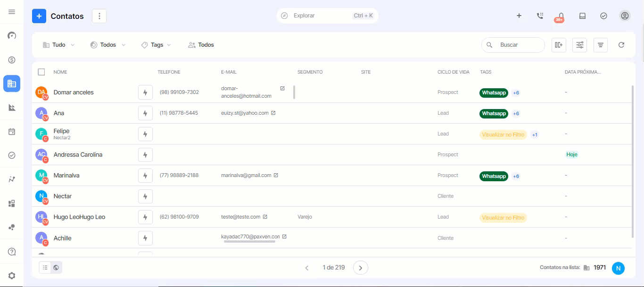Screen dimensions: 644x287
Task: Click the Whatsapp tag in Ana's row
Action: [494, 113]
